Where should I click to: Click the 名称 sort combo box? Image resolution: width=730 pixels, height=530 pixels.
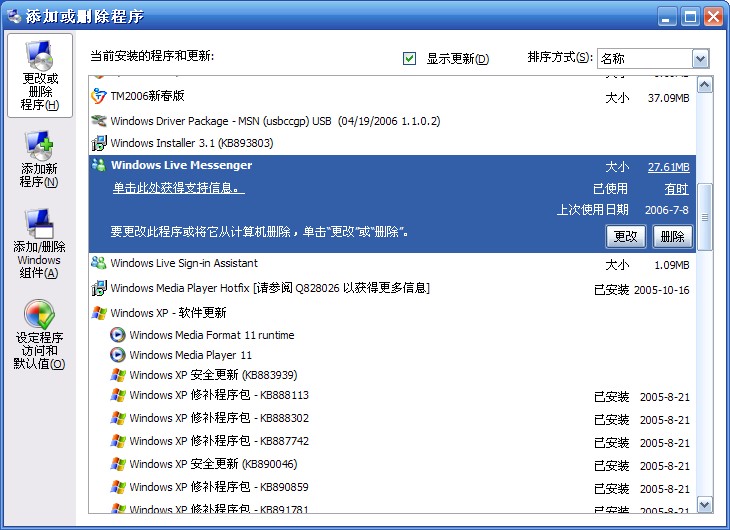tap(653, 59)
